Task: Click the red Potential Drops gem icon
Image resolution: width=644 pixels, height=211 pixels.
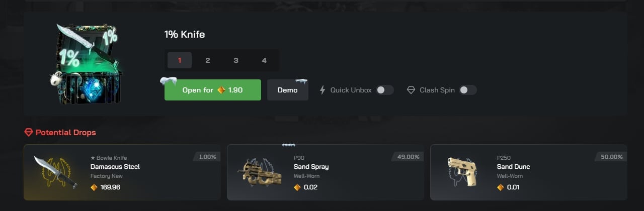Action: coord(29,133)
